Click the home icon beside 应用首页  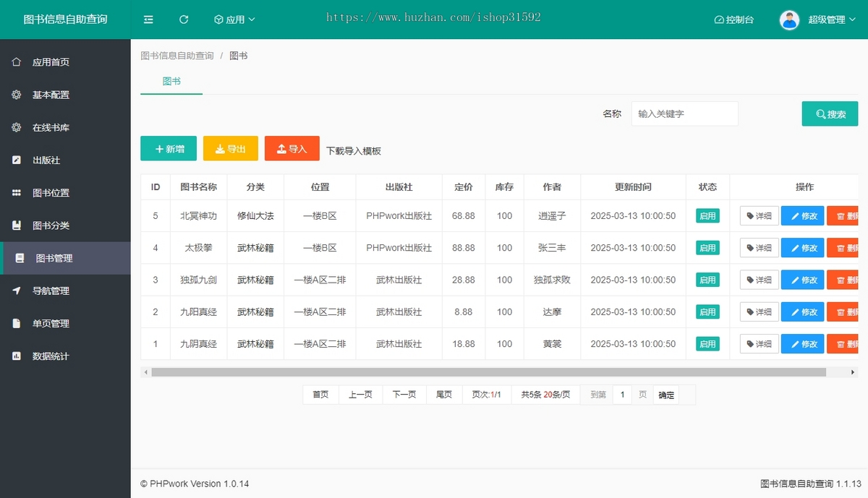(17, 62)
